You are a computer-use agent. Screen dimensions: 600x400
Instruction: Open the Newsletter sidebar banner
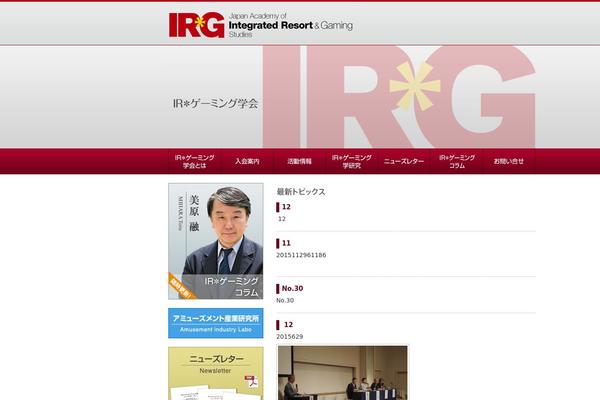(216, 374)
